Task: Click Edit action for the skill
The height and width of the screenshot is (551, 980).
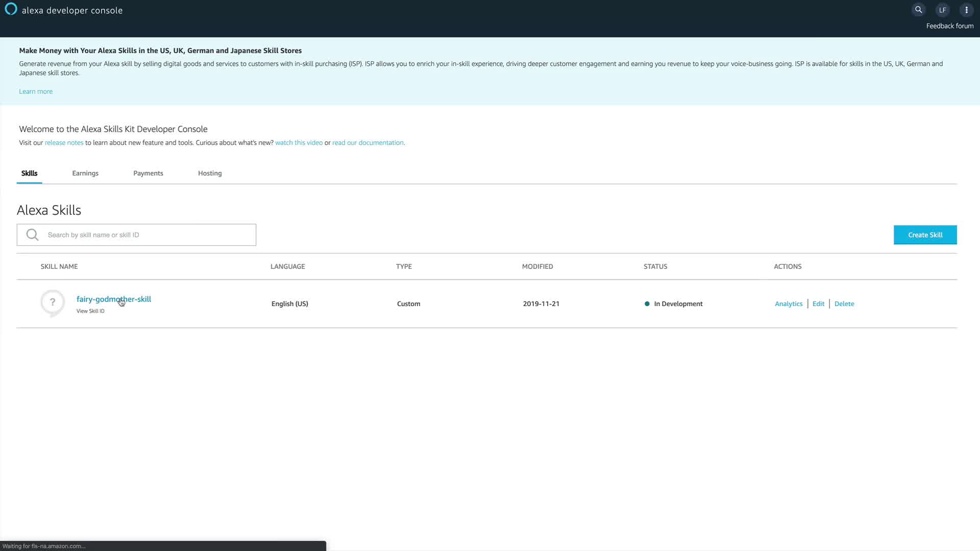Action: [x=818, y=304]
